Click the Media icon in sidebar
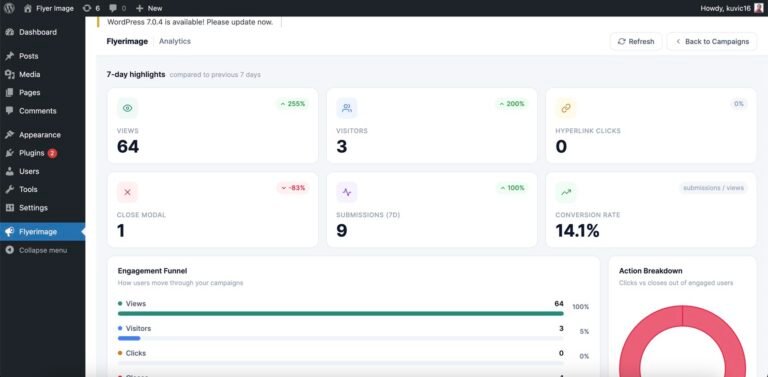 (x=9, y=74)
